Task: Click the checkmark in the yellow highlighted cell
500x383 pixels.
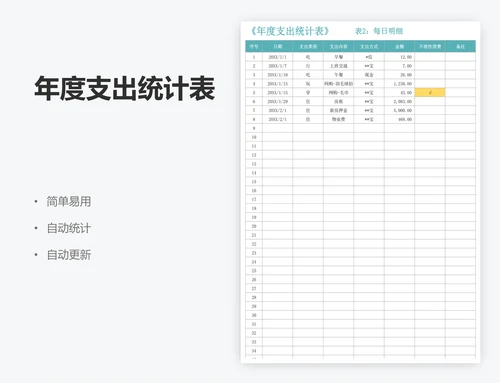Action: click(430, 93)
